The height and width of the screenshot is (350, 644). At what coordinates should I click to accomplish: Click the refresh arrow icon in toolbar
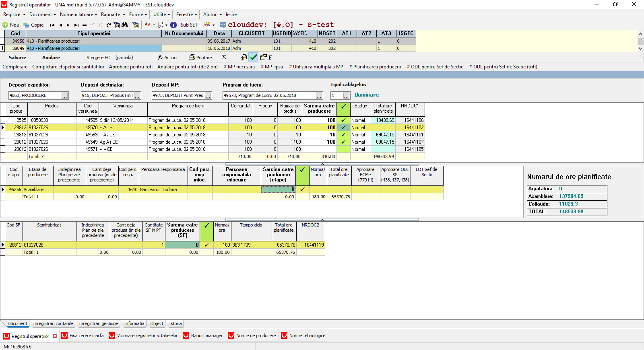[109, 25]
